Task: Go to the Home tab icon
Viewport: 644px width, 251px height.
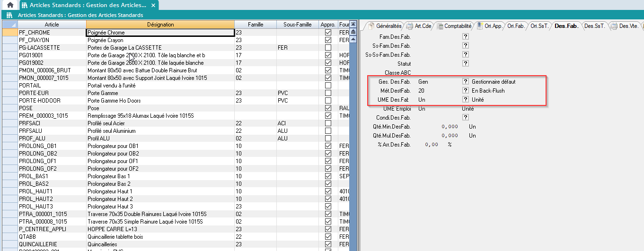Action: 9,5
